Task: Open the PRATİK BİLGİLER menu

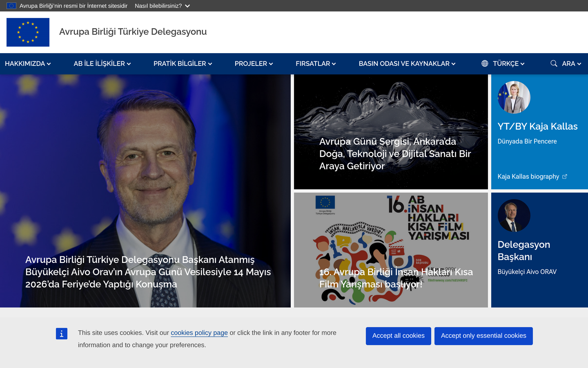Action: (x=183, y=64)
